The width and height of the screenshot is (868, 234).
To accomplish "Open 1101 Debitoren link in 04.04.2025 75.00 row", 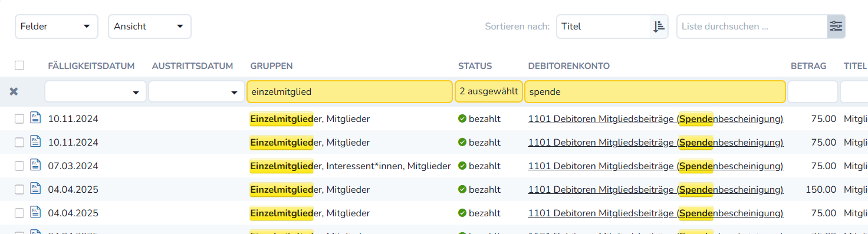I will 656,213.
